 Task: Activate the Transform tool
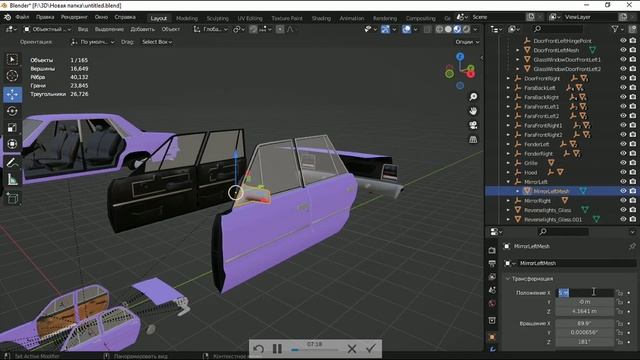12,144
